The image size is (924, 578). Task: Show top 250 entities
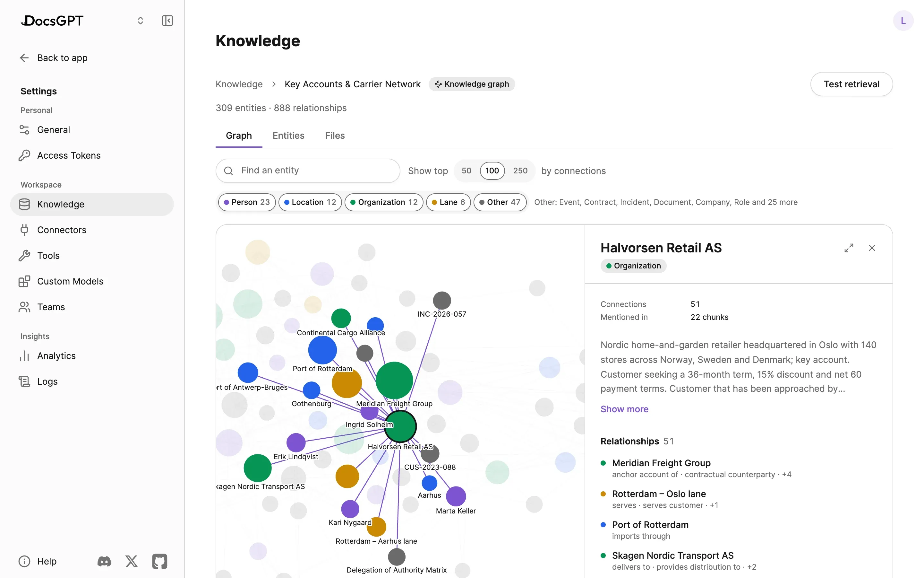[520, 171]
